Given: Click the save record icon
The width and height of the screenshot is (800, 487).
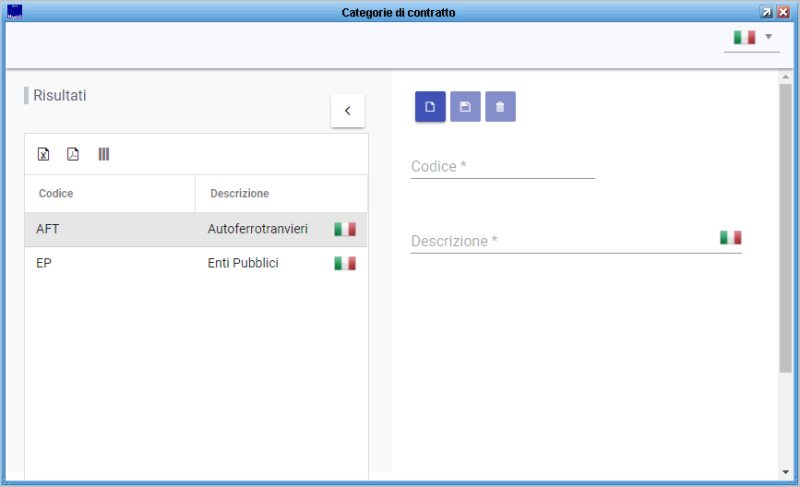Looking at the screenshot, I should point(465,107).
